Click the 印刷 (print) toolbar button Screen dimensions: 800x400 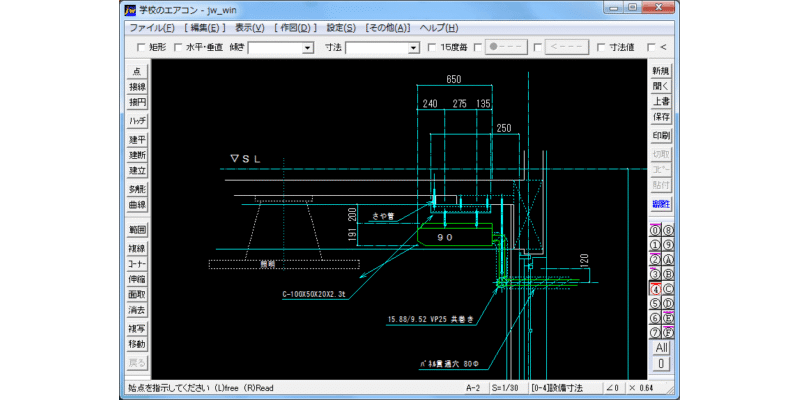661,136
